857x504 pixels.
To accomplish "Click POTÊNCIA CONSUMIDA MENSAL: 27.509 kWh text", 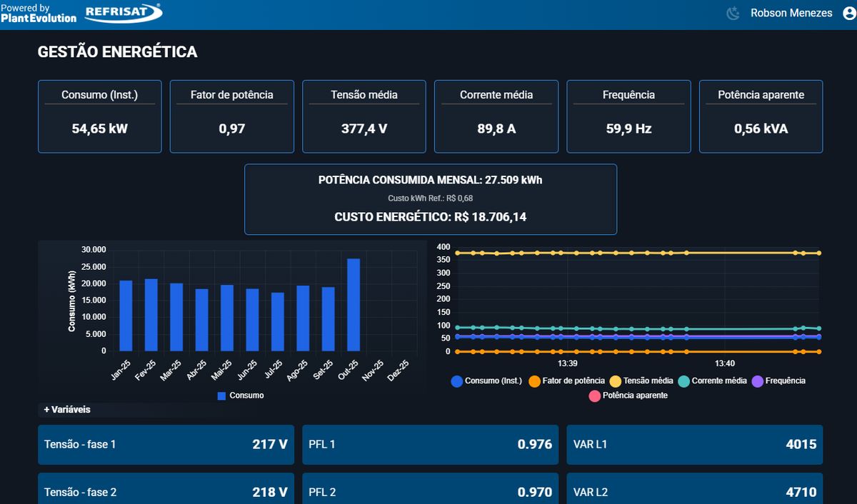I will coord(431,180).
